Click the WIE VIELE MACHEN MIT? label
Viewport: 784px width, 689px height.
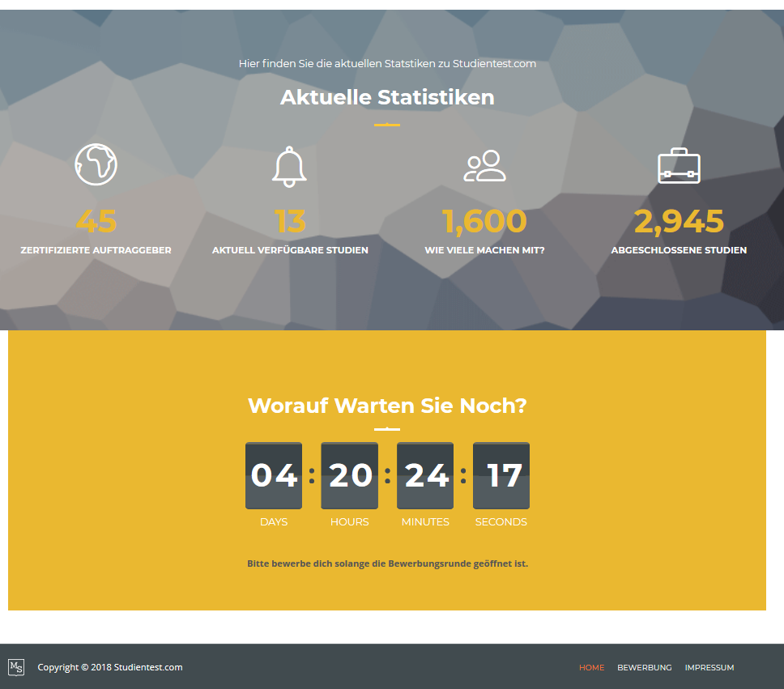pyautogui.click(x=484, y=250)
